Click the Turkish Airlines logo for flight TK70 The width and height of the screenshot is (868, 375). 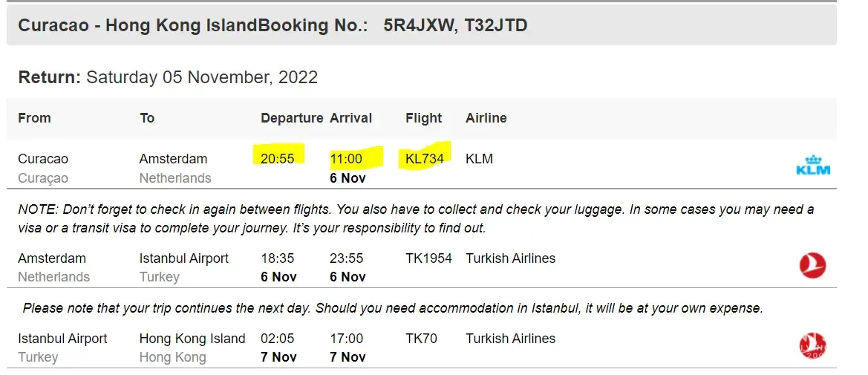pyautogui.click(x=812, y=345)
